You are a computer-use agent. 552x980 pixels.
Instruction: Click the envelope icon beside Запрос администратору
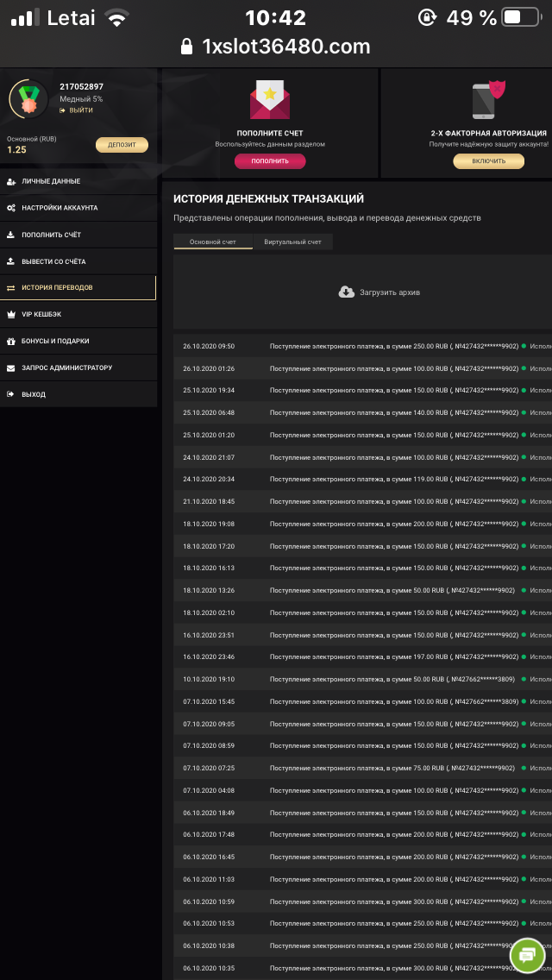click(10, 368)
